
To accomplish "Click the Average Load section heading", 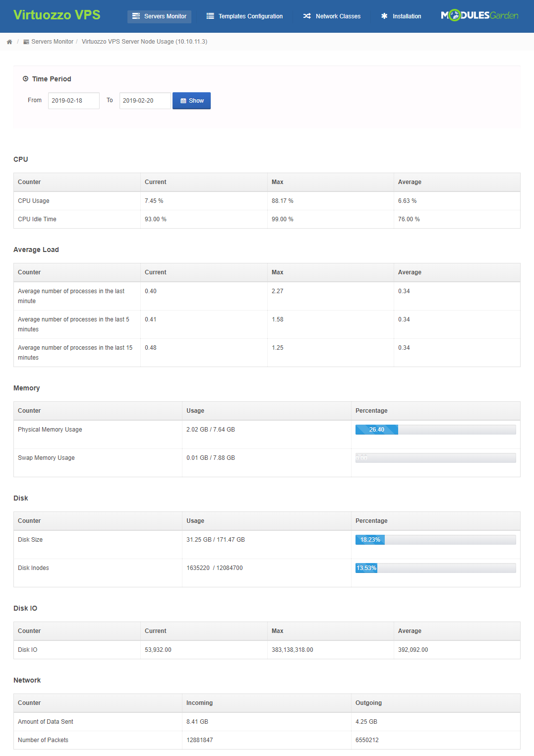I will pyautogui.click(x=36, y=250).
